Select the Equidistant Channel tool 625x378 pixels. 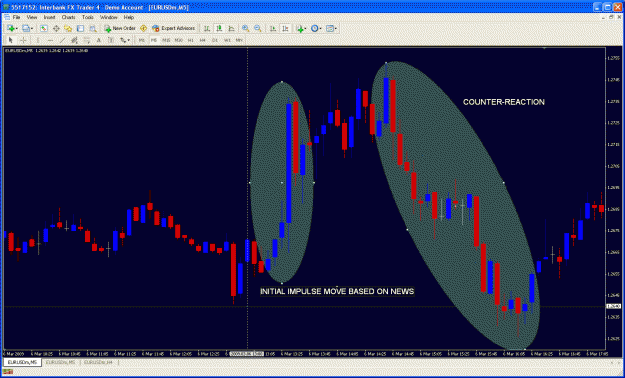(74, 40)
